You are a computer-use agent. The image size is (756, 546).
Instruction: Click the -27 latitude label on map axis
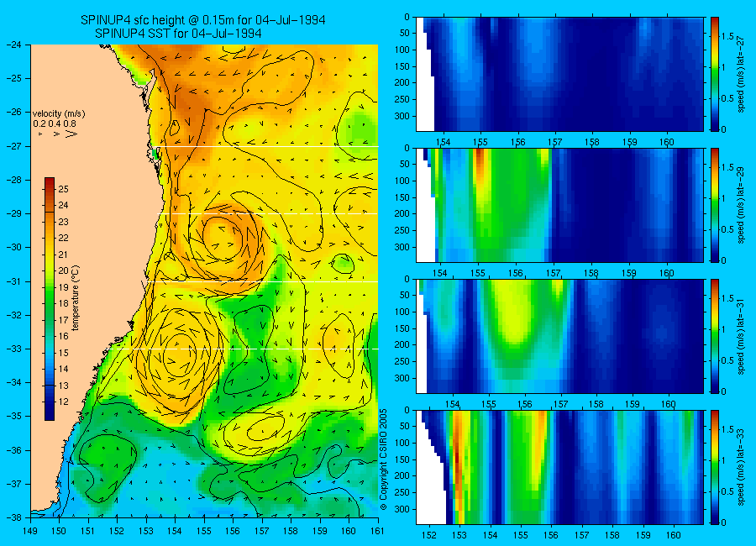click(x=13, y=146)
